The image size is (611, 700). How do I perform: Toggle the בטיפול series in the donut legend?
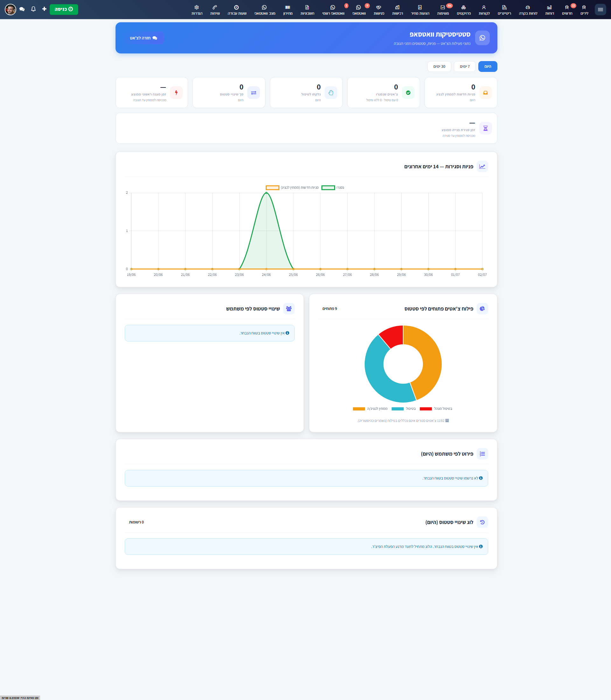[x=404, y=409]
